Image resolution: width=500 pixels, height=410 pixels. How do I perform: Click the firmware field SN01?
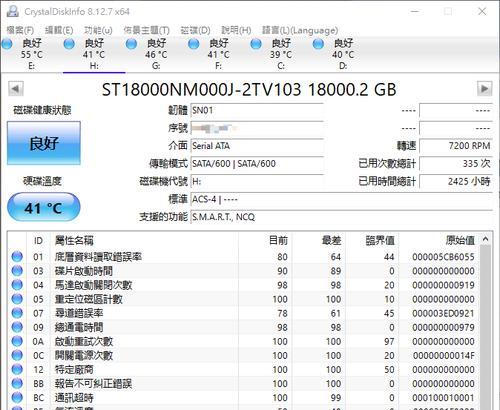[x=257, y=110]
